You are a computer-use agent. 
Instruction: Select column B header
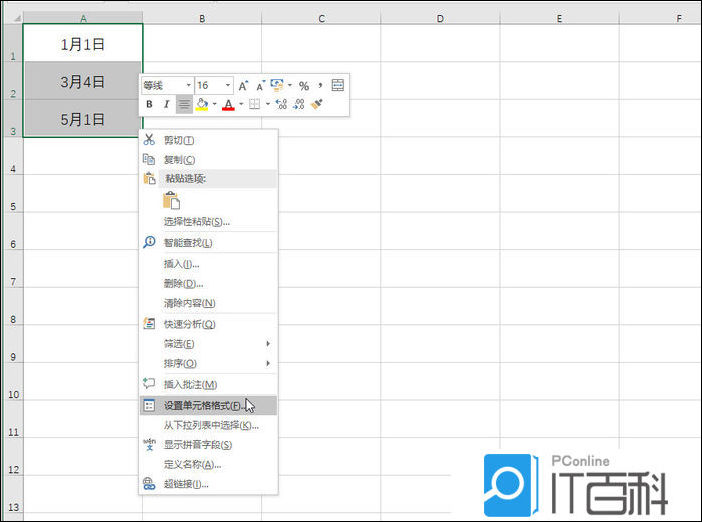202,18
